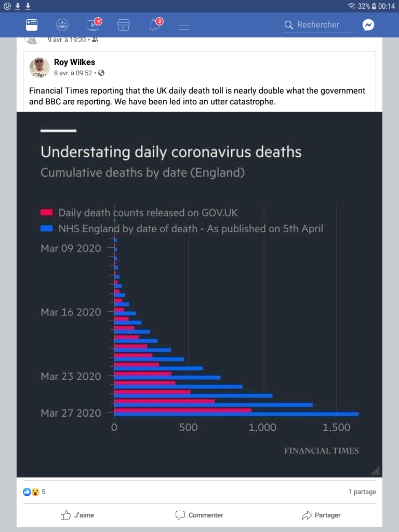Image resolution: width=399 pixels, height=532 pixels.
Task: Click the post timestamp 8 avr. à 09:52
Action: [73, 73]
